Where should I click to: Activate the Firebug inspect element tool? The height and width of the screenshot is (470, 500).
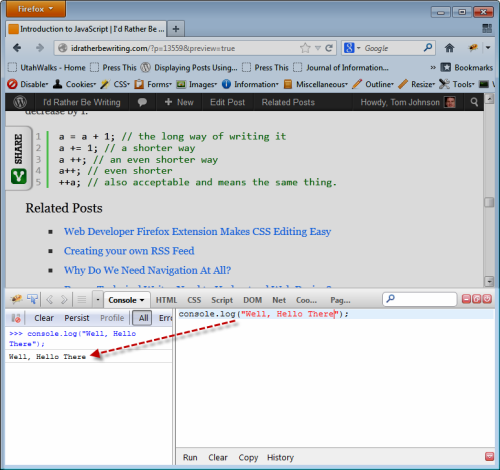point(32,299)
